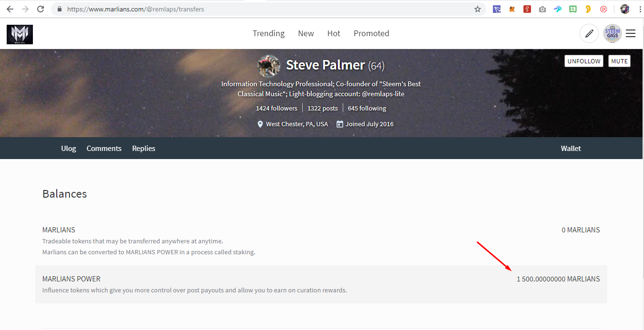
Task: Switch to the Replies tab
Action: click(143, 148)
